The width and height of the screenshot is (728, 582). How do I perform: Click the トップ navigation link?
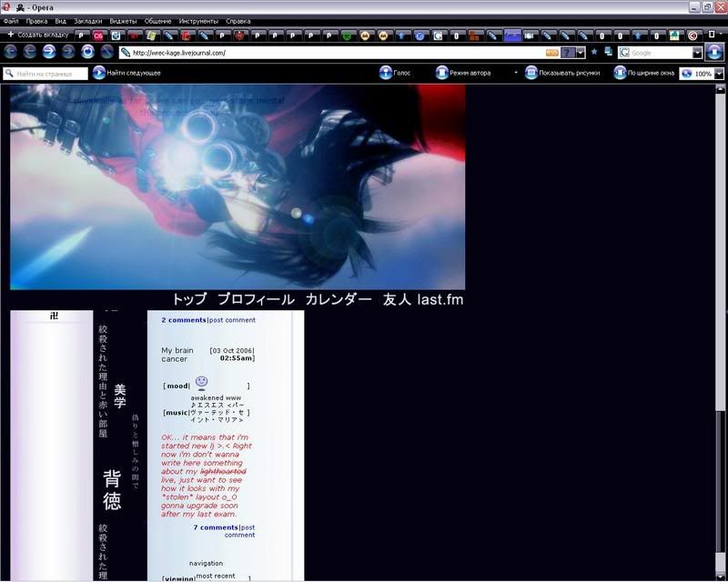click(x=189, y=299)
